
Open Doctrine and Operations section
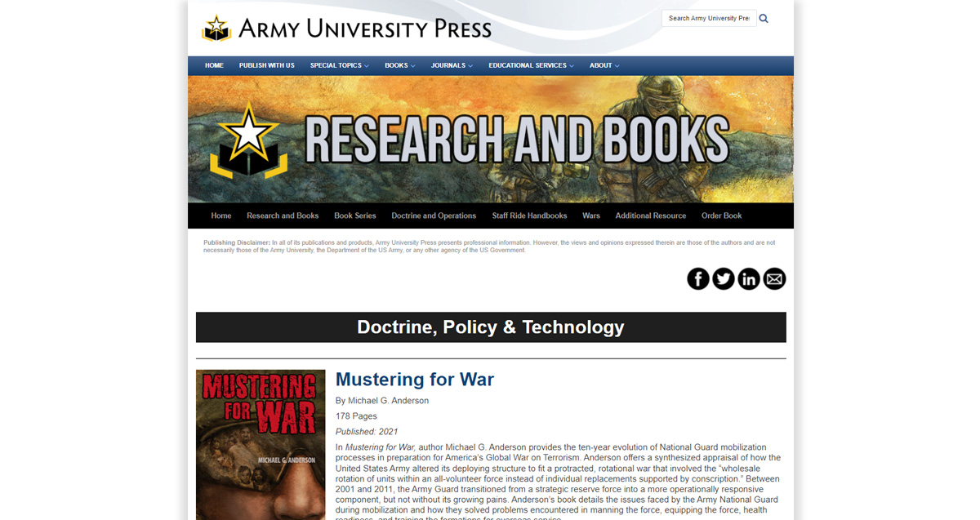tap(434, 216)
